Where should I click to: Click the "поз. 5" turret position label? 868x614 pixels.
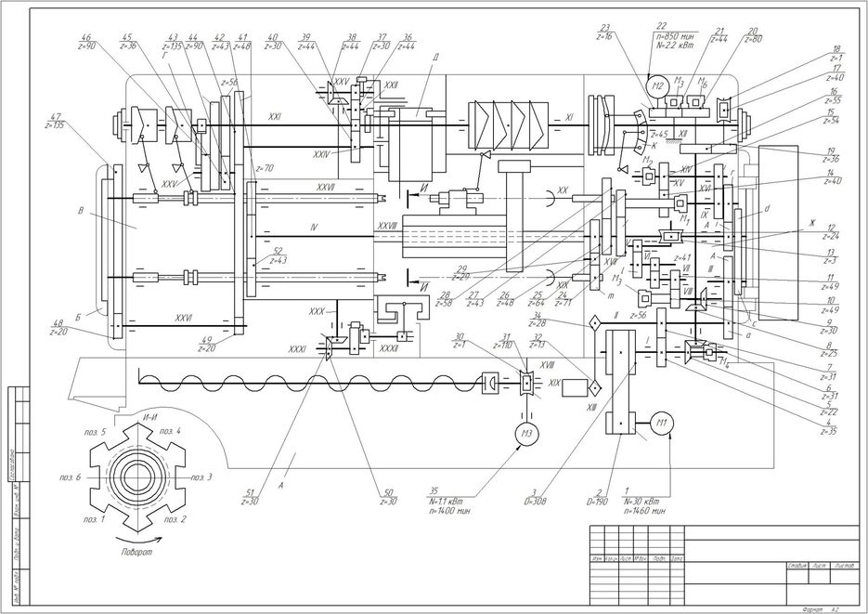tap(96, 433)
